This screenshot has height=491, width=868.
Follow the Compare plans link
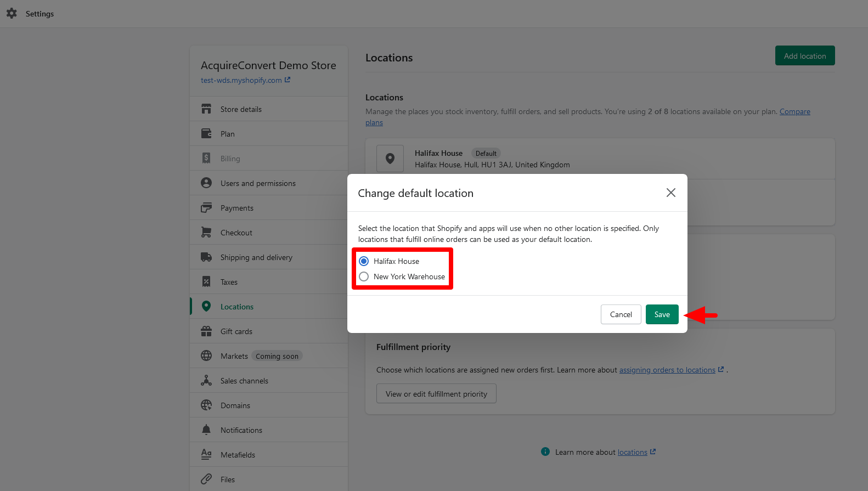tap(794, 111)
